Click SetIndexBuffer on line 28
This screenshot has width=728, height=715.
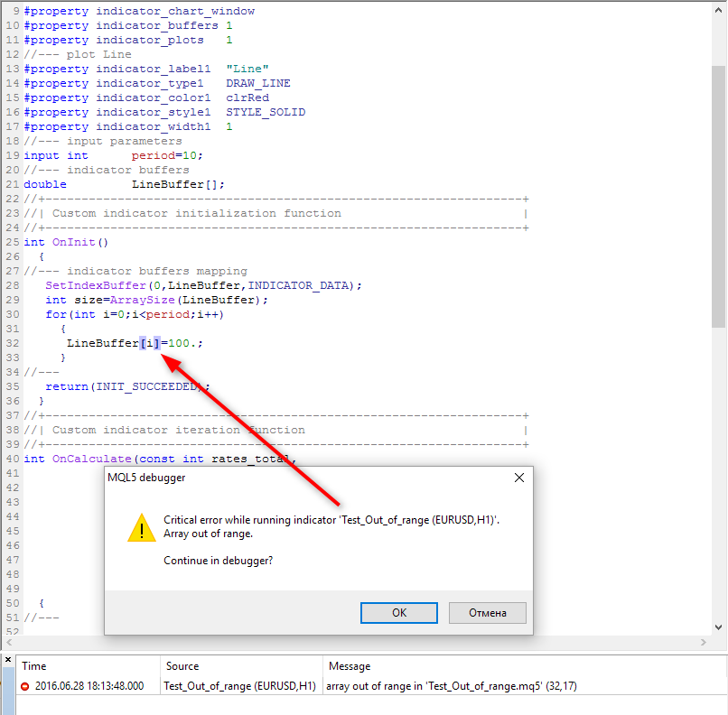tap(96, 285)
